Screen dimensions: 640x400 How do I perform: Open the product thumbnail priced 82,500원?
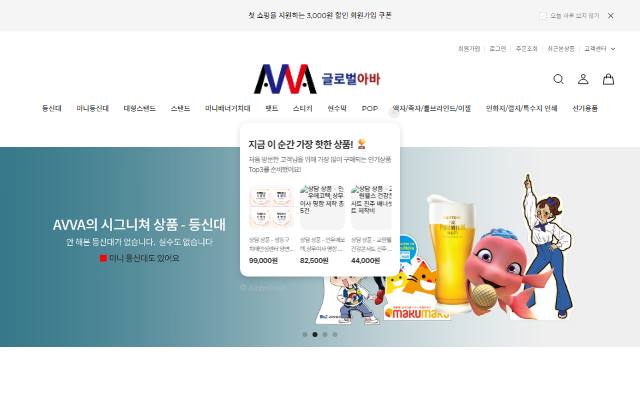point(322,207)
